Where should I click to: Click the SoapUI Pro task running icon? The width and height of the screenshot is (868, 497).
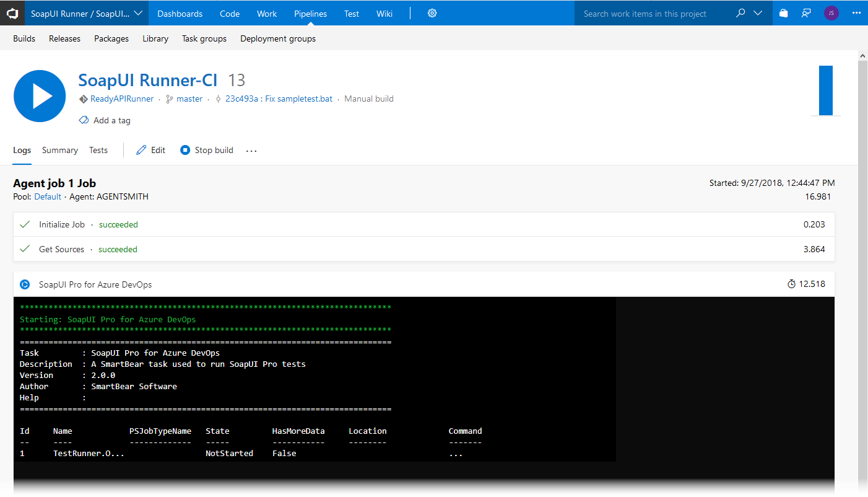(x=25, y=284)
